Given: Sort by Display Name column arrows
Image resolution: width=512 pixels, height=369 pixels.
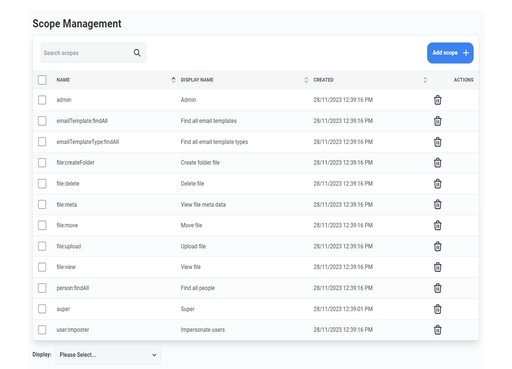Looking at the screenshot, I should tap(306, 80).
